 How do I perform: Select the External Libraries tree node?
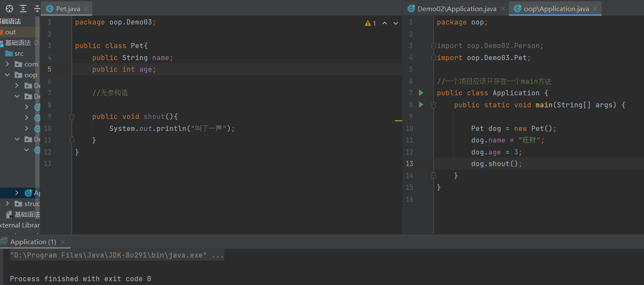click(20, 225)
